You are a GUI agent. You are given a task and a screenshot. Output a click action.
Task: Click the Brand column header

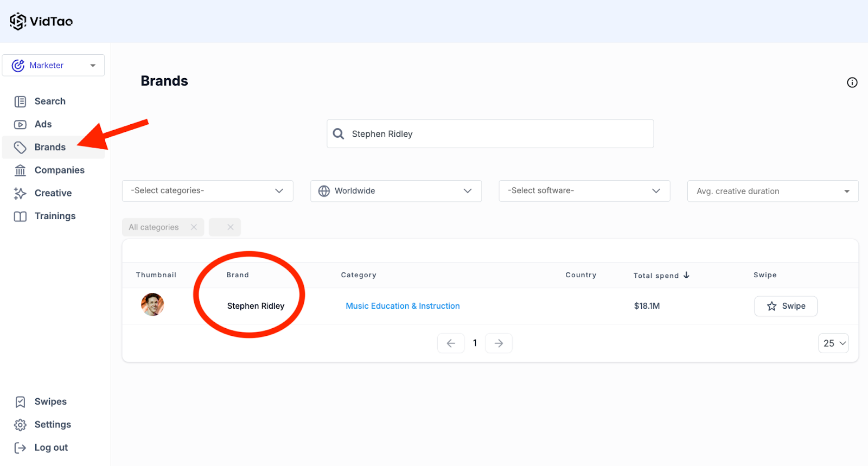(238, 275)
